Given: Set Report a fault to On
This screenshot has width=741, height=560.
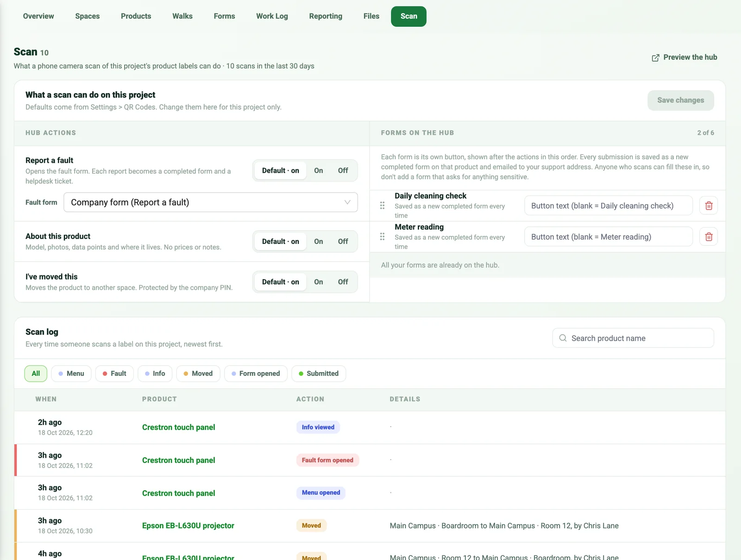Looking at the screenshot, I should coord(319,170).
